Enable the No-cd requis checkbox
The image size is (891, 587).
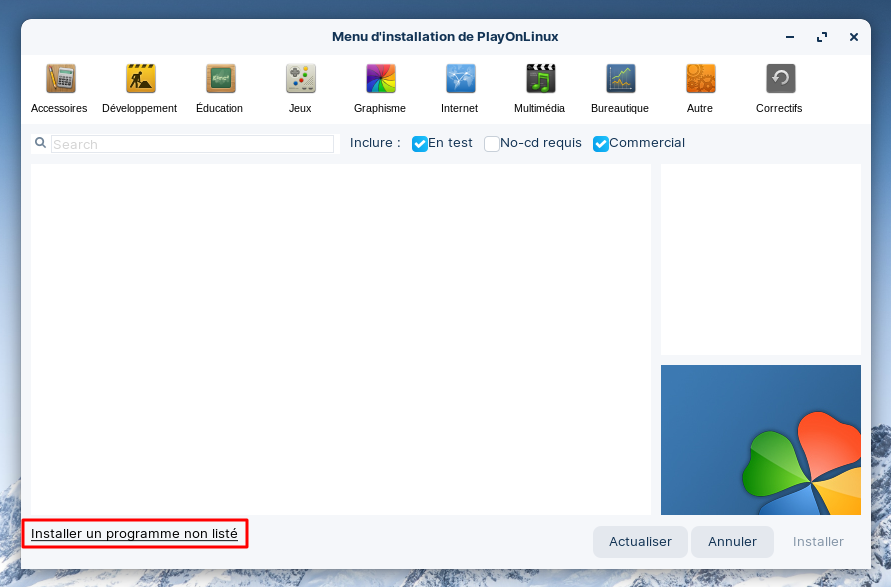[492, 144]
